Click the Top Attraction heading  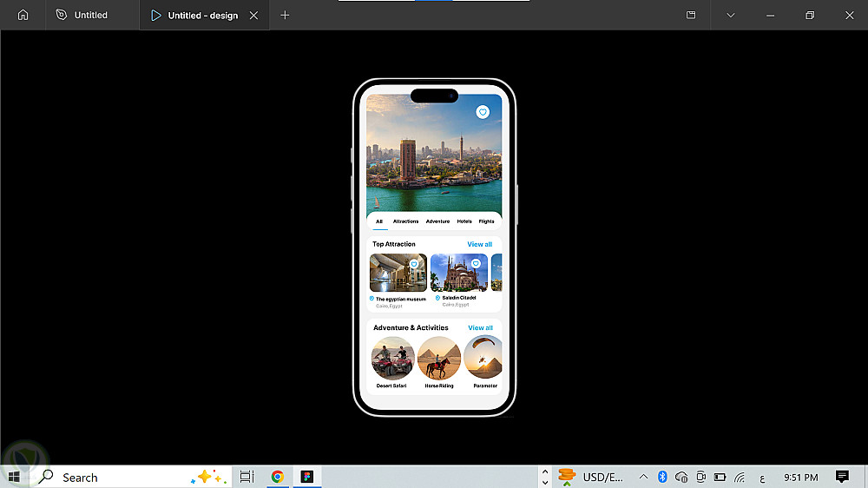(x=393, y=244)
